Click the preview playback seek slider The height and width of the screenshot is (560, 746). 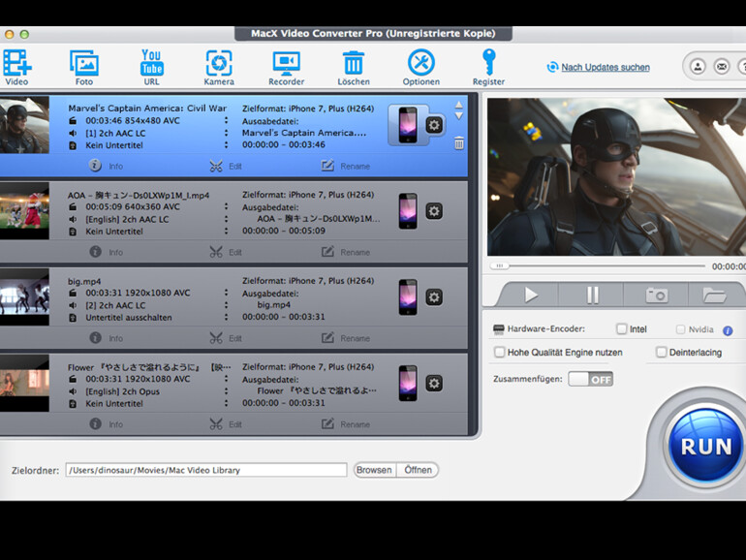coord(601,265)
